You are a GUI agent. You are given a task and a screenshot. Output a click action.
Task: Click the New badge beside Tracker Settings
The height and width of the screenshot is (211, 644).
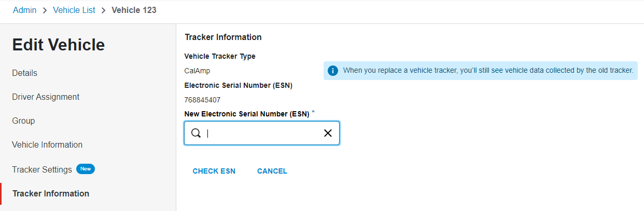coord(86,169)
